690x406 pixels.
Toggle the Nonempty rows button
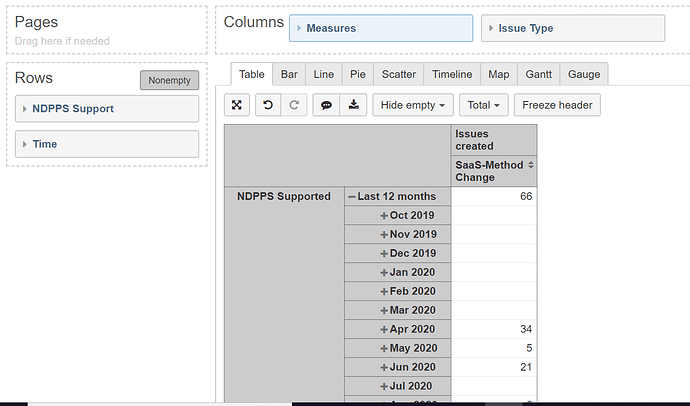click(169, 80)
